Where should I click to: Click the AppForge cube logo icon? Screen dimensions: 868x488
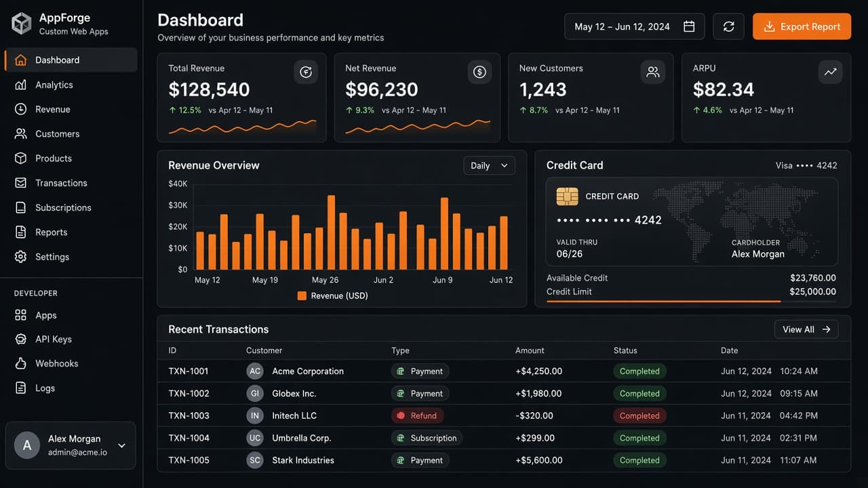[22, 24]
